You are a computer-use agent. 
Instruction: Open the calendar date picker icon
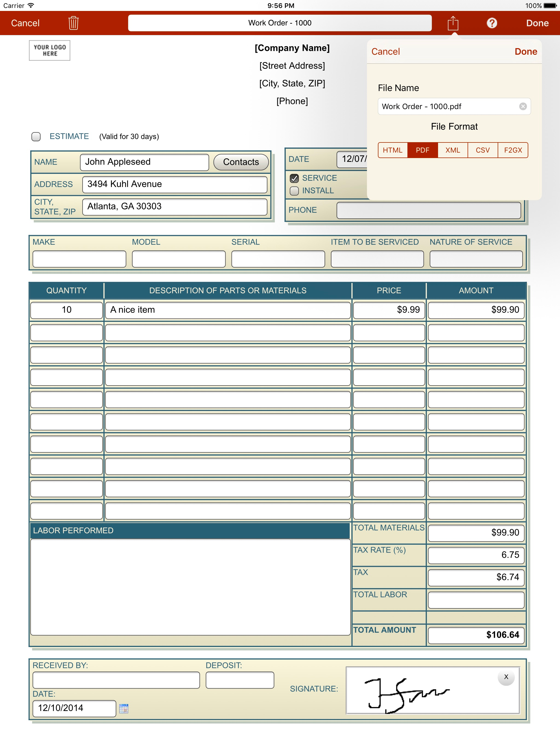(124, 708)
